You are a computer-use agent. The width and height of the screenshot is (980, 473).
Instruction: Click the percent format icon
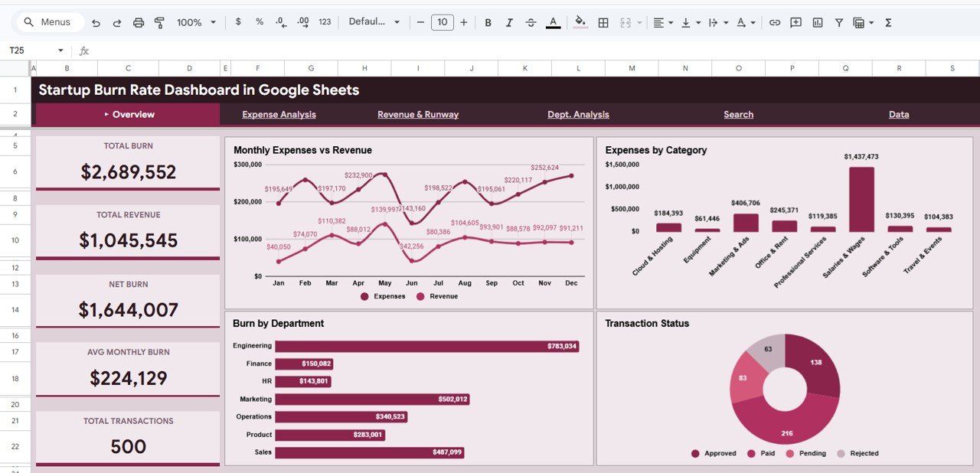point(260,22)
